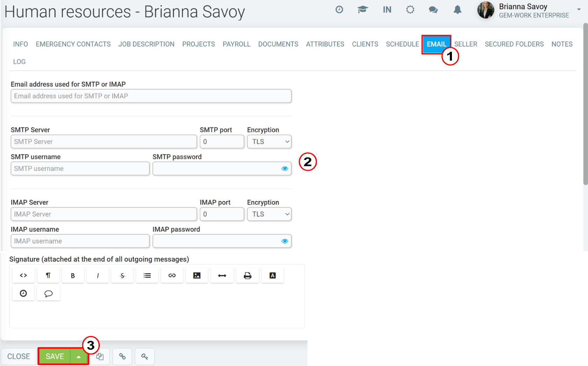Open paragraph format in signature editor

48,275
